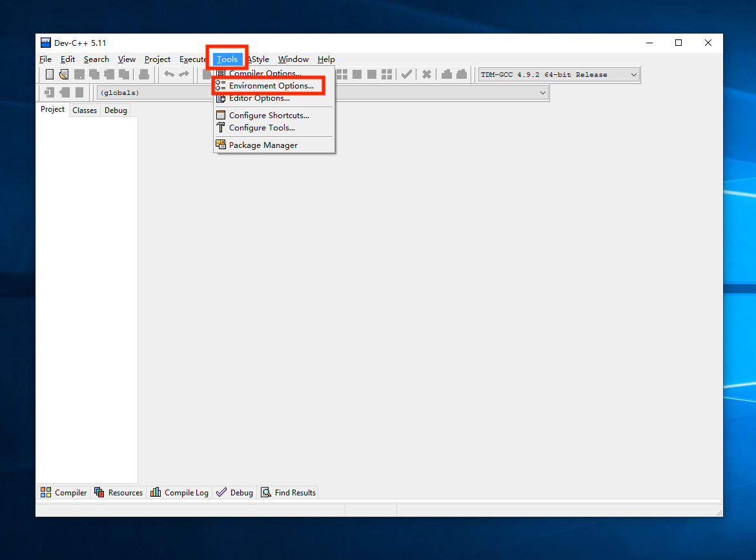The width and height of the screenshot is (756, 560).
Task: Switch to the Debug sidebar tab
Action: click(116, 110)
